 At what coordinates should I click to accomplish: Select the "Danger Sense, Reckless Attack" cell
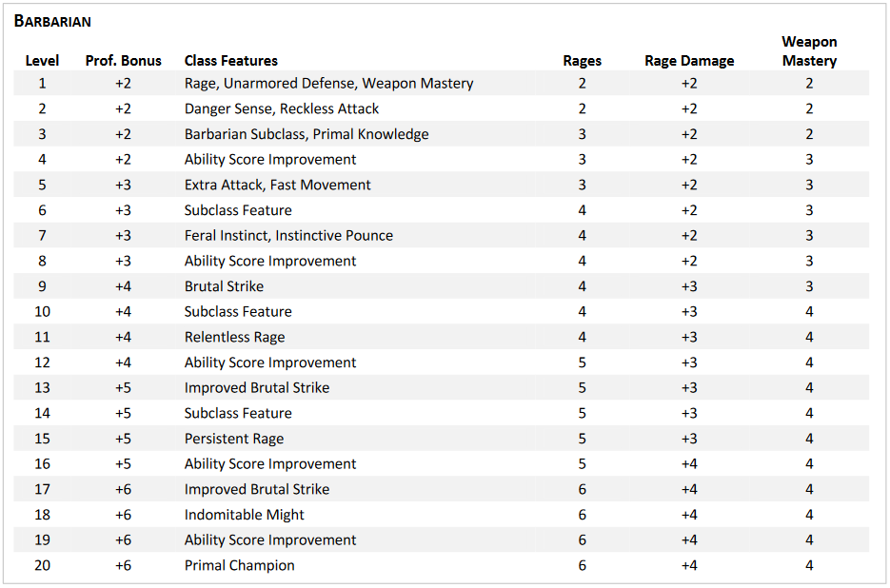[282, 109]
